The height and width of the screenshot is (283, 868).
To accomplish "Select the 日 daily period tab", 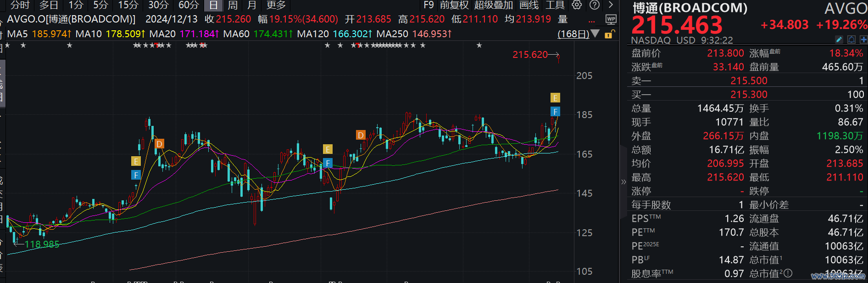I will pyautogui.click(x=213, y=6).
